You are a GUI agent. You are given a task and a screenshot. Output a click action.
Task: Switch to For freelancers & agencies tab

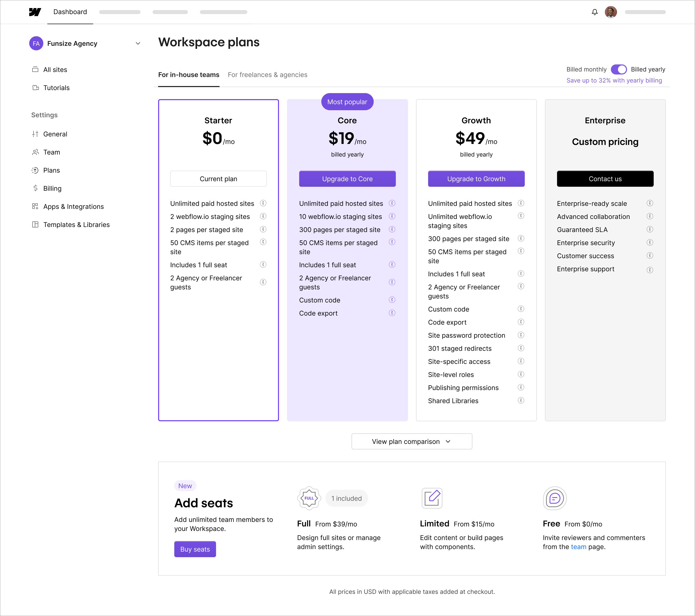point(267,75)
